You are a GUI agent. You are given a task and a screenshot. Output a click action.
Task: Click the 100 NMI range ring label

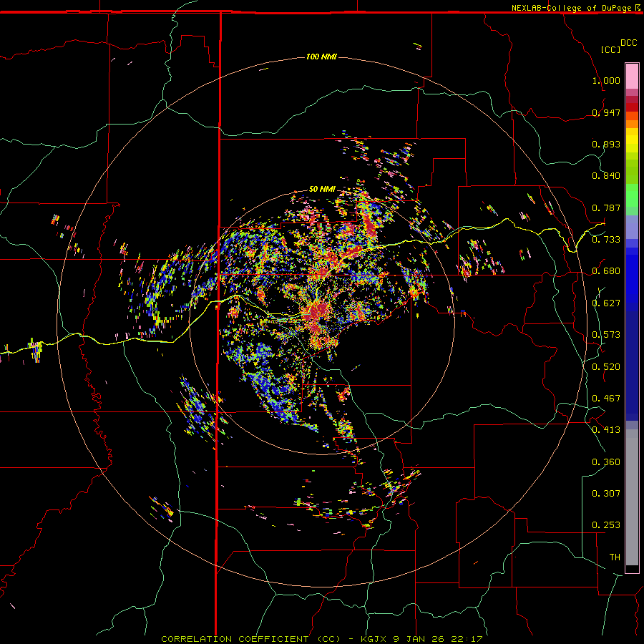tap(321, 57)
